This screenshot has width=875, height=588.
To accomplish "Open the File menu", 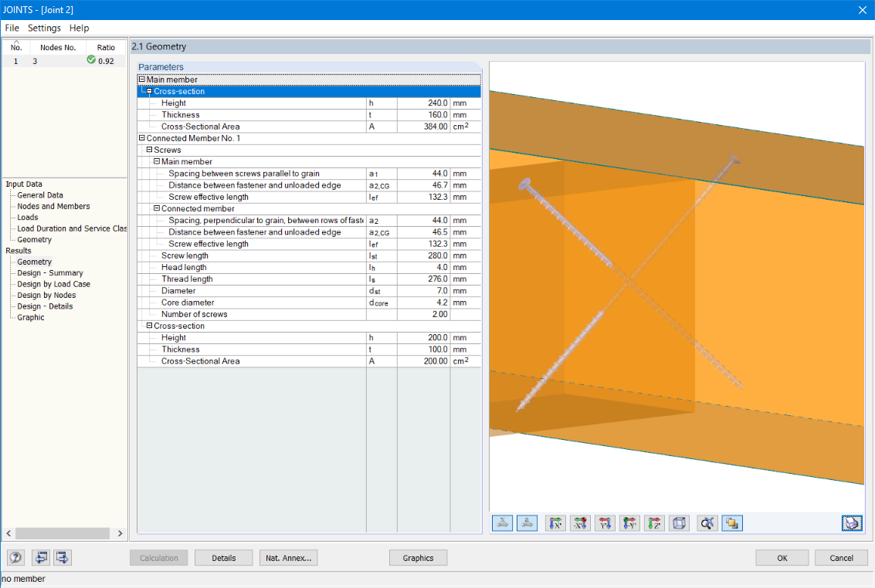I will tap(12, 28).
